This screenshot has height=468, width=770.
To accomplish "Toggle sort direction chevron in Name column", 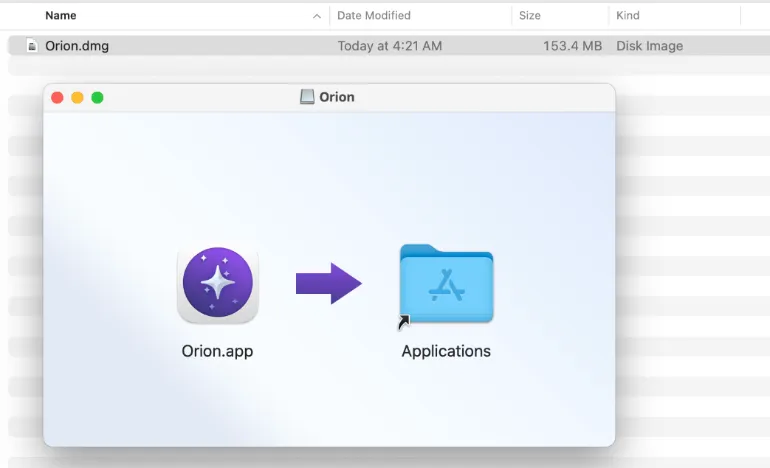I will [317, 16].
